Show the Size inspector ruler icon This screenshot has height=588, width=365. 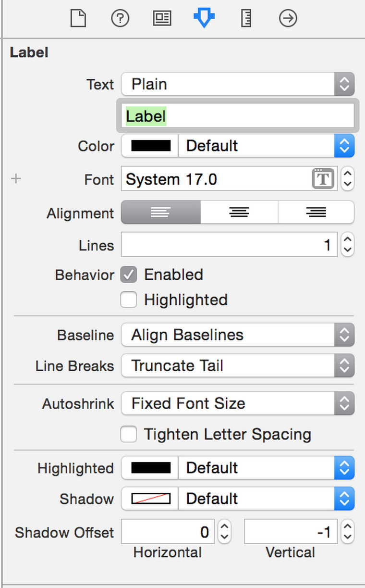click(246, 19)
